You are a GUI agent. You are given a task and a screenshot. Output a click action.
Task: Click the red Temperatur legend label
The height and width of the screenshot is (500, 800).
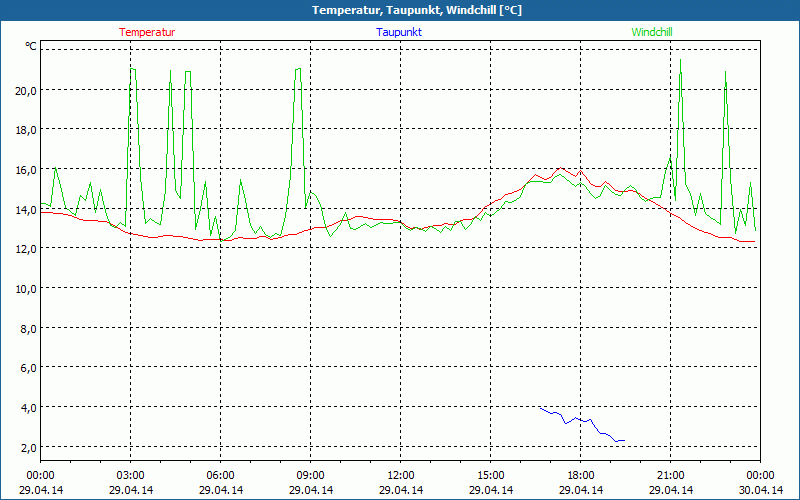coord(147,32)
